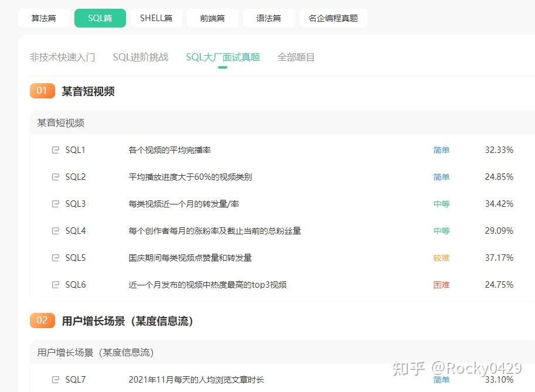Click the 32.33% pass rate of SQL1

[x=499, y=150]
